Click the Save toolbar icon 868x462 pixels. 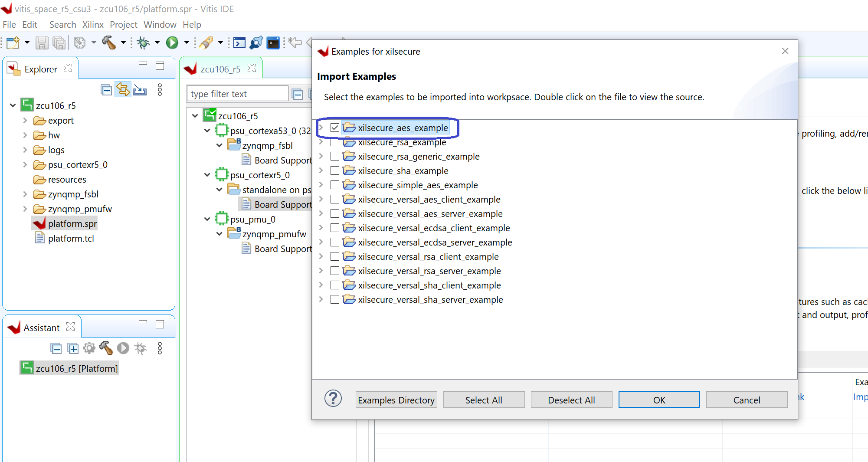[x=42, y=43]
